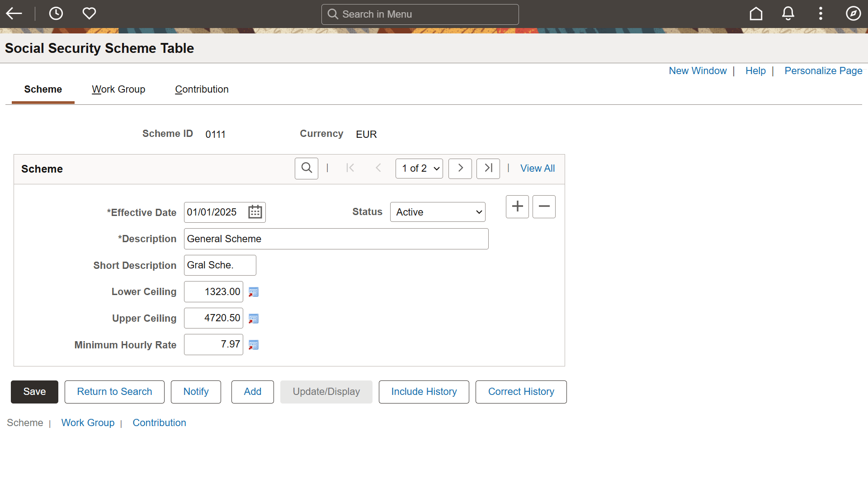Open favorites heart icon
The image size is (868, 488).
click(x=89, y=14)
